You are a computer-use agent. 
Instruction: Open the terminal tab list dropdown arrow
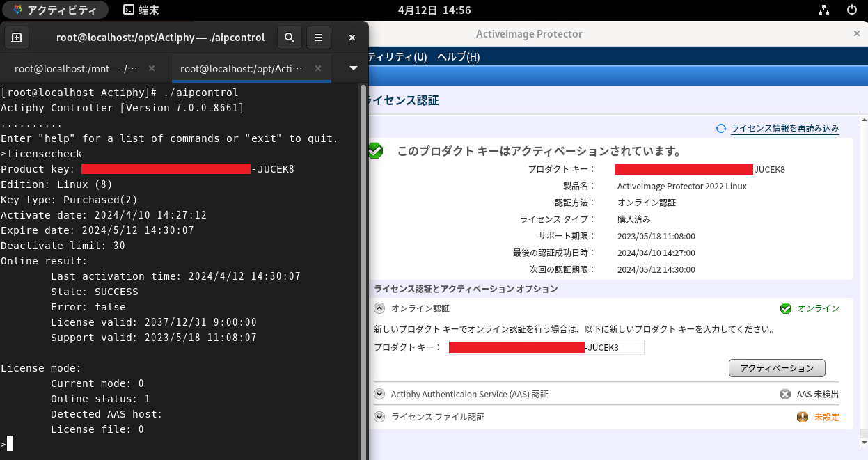[352, 68]
